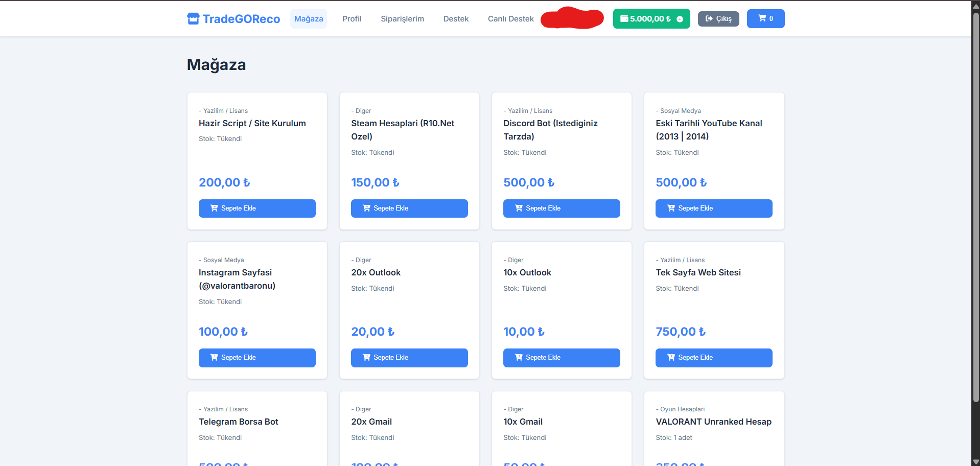The width and height of the screenshot is (980, 466).
Task: Open the Destek navigation item
Action: [x=456, y=19]
